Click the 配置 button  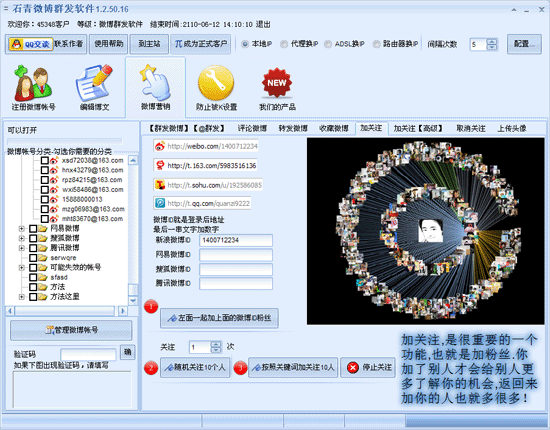[x=524, y=44]
